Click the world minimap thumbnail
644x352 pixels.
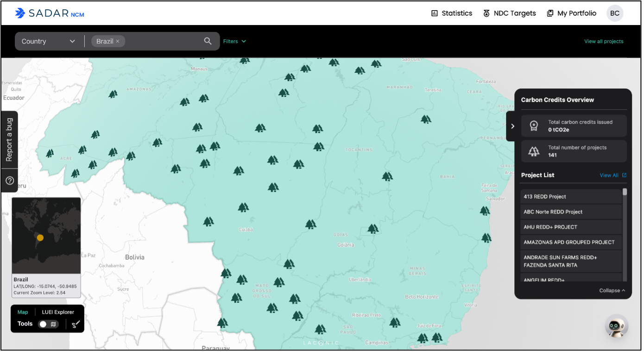coord(46,236)
